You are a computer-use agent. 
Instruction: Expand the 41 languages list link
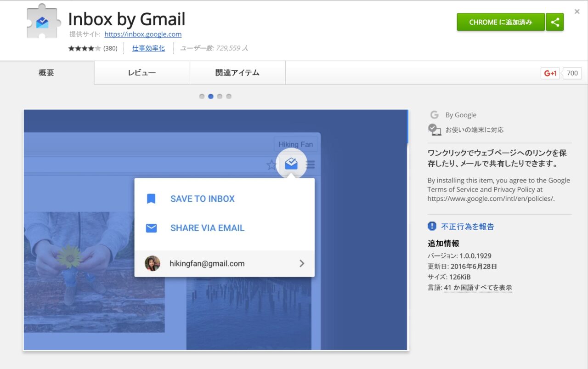click(x=478, y=288)
